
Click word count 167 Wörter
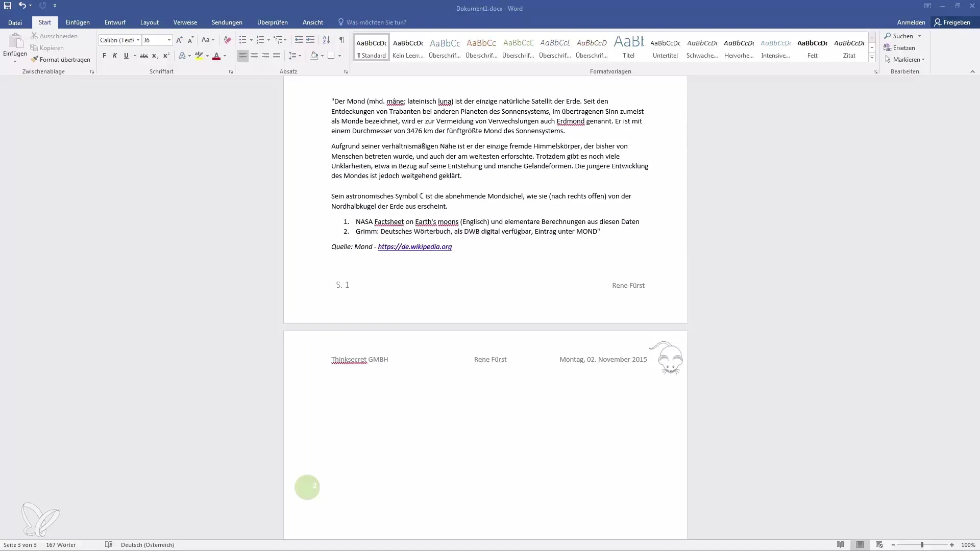(x=61, y=545)
